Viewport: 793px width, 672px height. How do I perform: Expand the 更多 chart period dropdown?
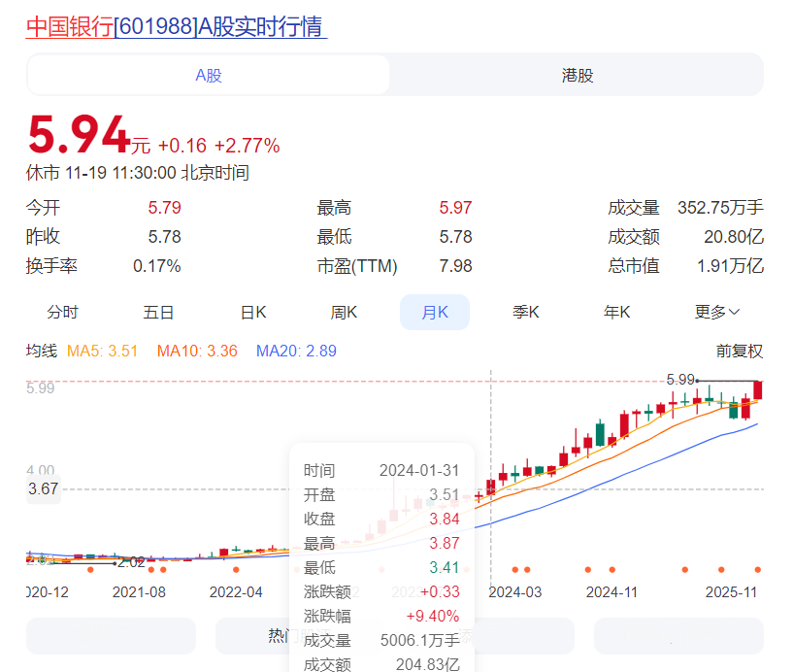click(717, 313)
